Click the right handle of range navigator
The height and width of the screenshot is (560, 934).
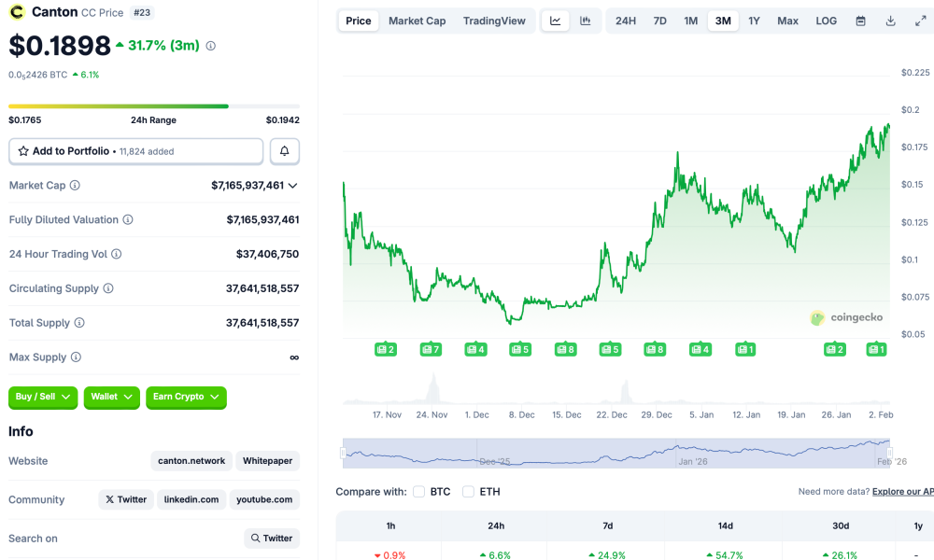[890, 452]
